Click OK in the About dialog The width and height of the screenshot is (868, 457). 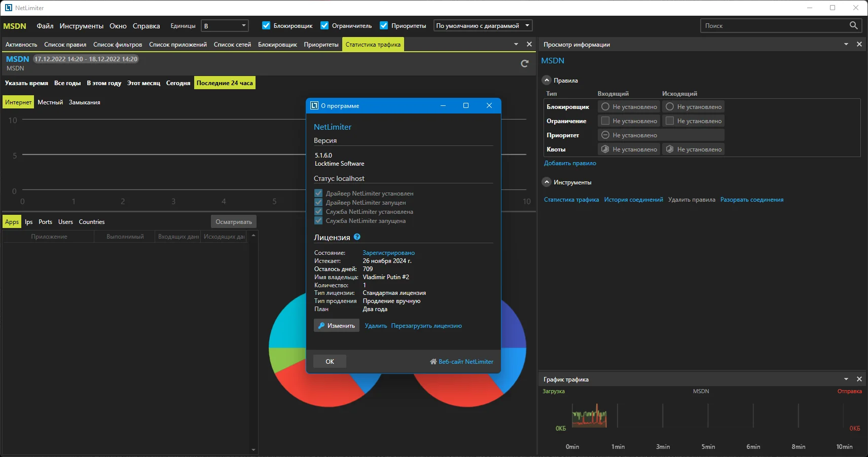[x=330, y=361]
